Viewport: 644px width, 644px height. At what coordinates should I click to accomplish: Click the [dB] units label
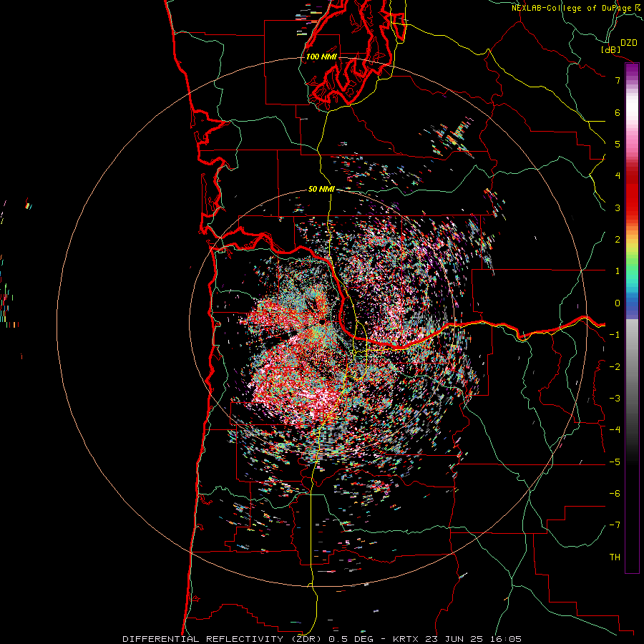click(x=611, y=49)
